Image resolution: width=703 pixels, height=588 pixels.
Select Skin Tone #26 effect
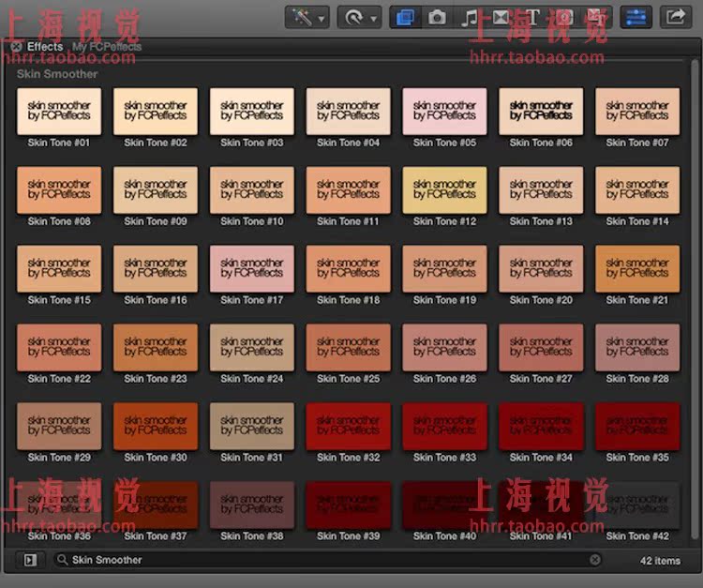(444, 348)
